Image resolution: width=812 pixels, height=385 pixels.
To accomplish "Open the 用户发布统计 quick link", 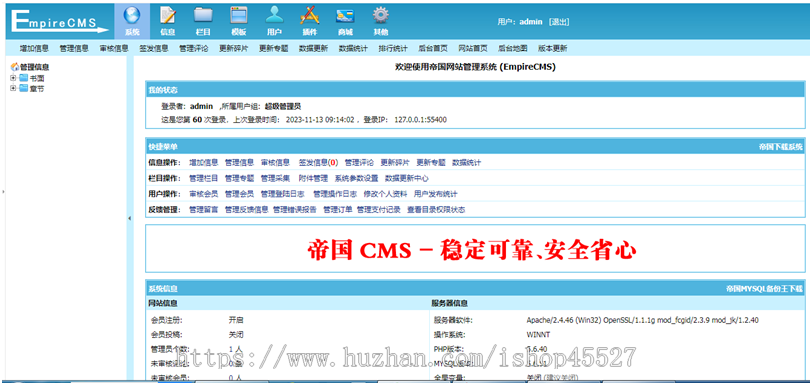I will [436, 194].
